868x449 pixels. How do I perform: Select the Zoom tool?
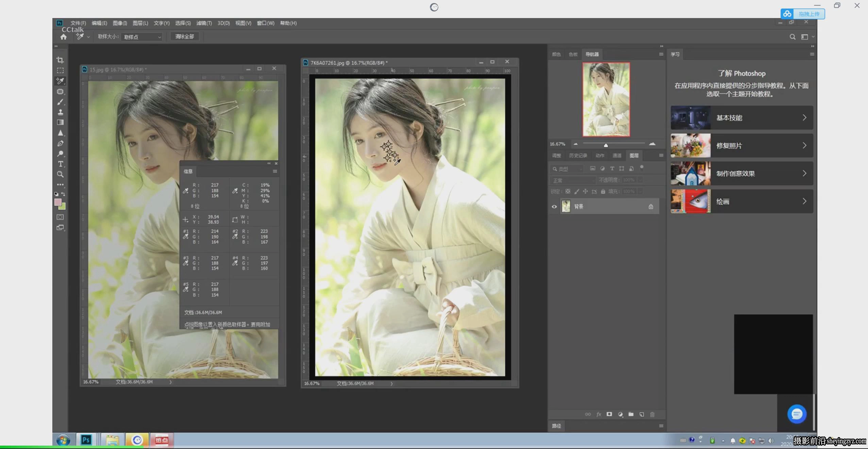[x=60, y=174]
